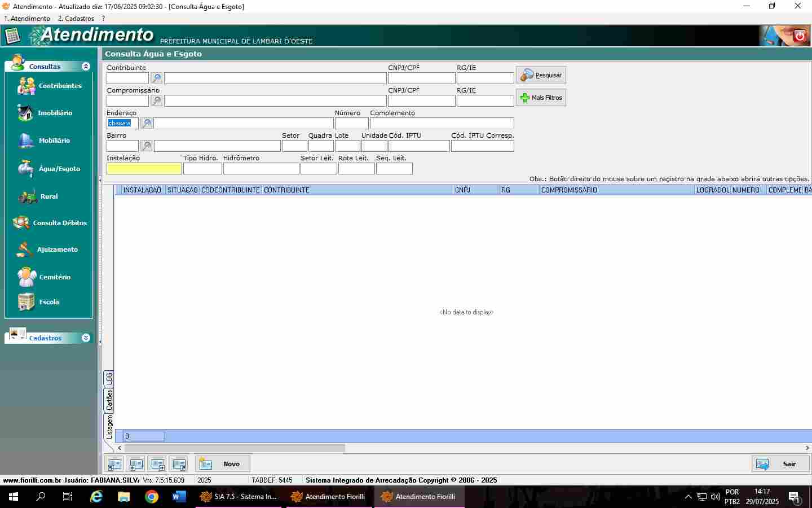The width and height of the screenshot is (812, 508).
Task: Click the yellow Instalação input field
Action: click(144, 169)
